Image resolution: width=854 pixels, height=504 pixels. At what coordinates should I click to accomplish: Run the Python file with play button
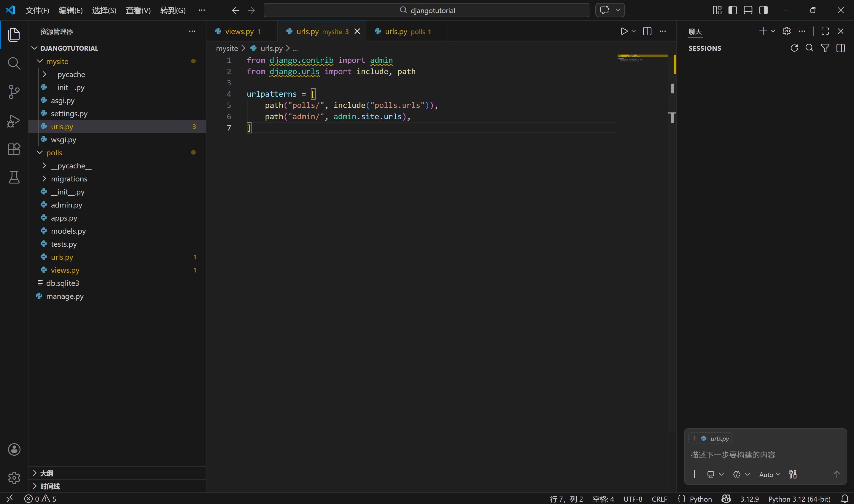[624, 31]
